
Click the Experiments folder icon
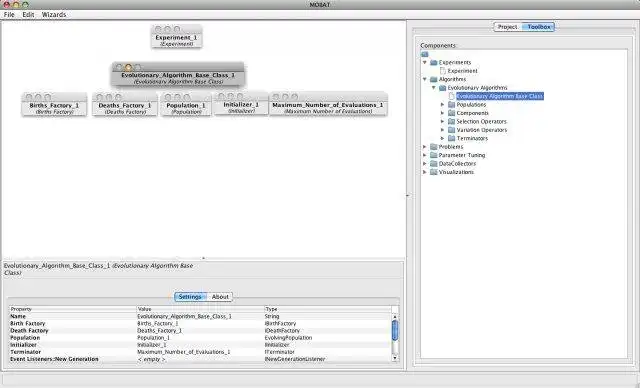(434, 62)
